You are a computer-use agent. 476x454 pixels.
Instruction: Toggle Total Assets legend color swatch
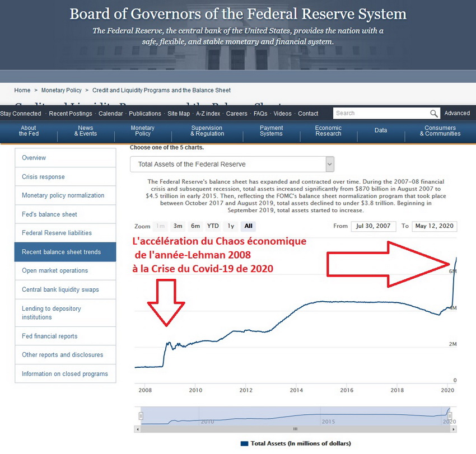244,444
